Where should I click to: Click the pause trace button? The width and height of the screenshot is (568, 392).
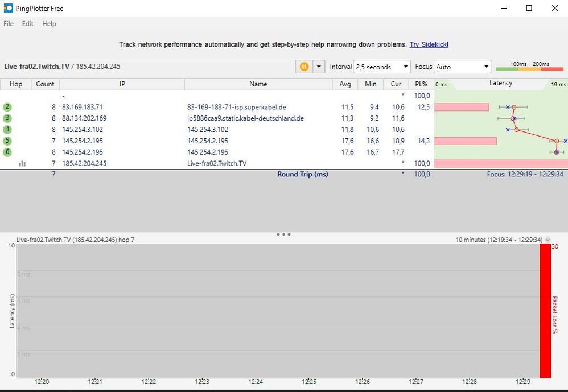[304, 67]
